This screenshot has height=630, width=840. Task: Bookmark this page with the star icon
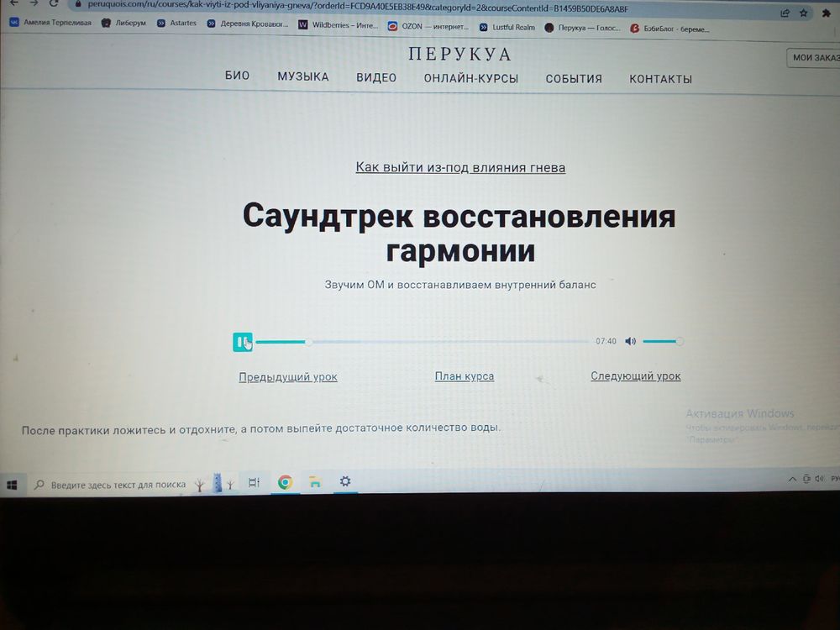pyautogui.click(x=803, y=13)
